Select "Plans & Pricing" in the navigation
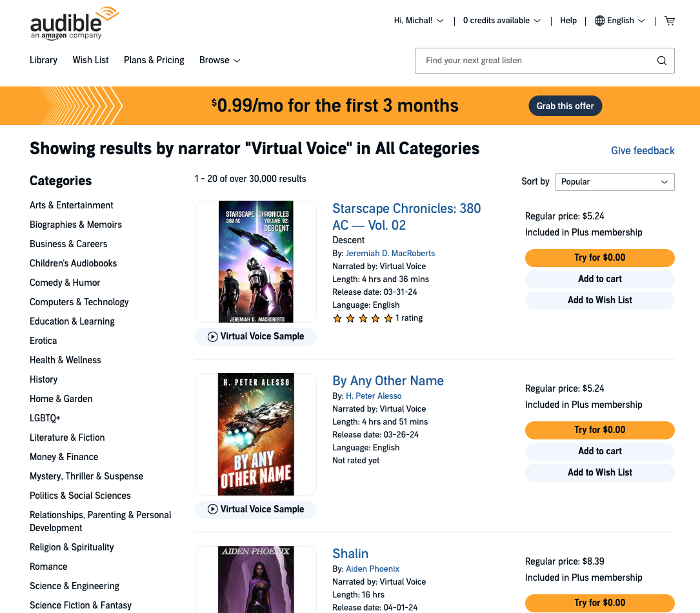The width and height of the screenshot is (700, 613). 154,60
